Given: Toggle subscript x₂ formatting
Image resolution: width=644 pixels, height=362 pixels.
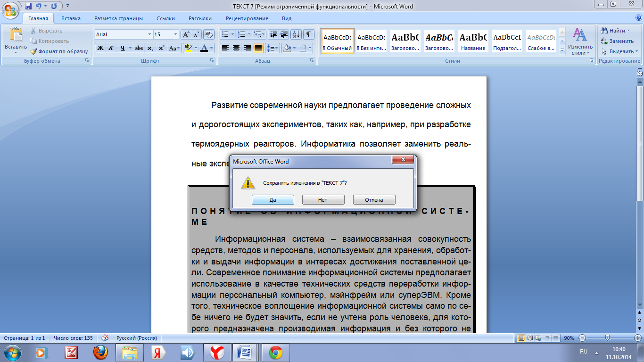Looking at the screenshot, I should coord(150,48).
